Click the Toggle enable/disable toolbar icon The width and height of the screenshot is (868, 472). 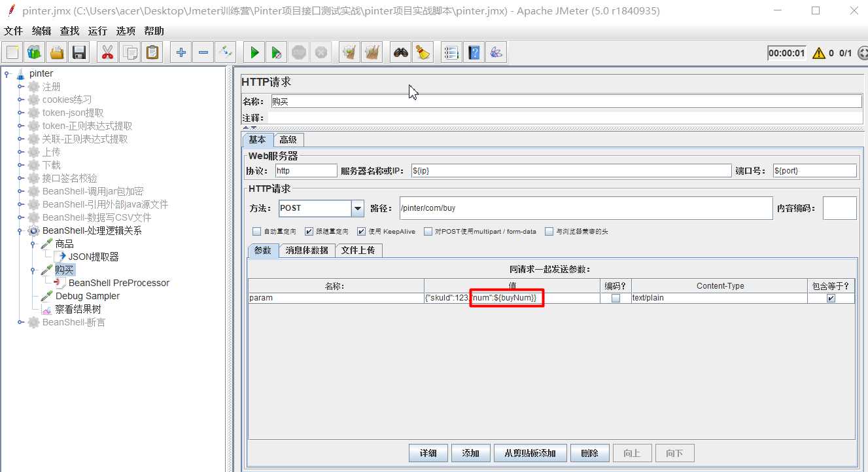pyautogui.click(x=226, y=52)
